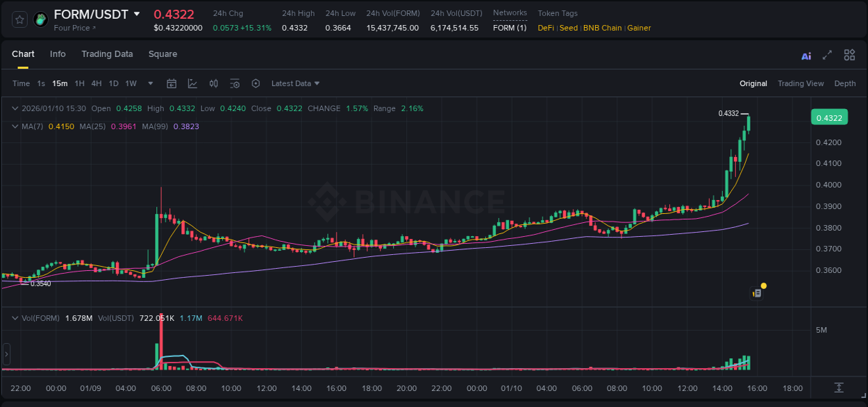
Task: Change the candlestick chart style
Action: pyautogui.click(x=214, y=83)
